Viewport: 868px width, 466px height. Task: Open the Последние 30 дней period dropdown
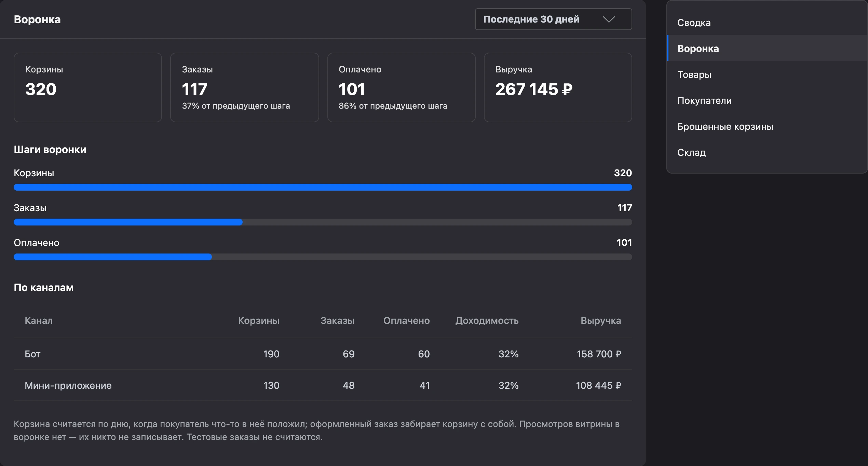coord(553,19)
